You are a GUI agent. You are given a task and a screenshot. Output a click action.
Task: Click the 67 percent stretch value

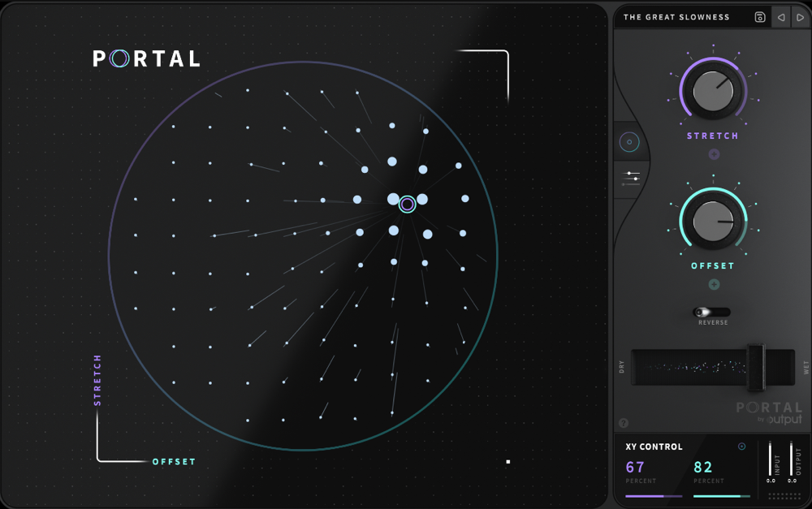[635, 468]
